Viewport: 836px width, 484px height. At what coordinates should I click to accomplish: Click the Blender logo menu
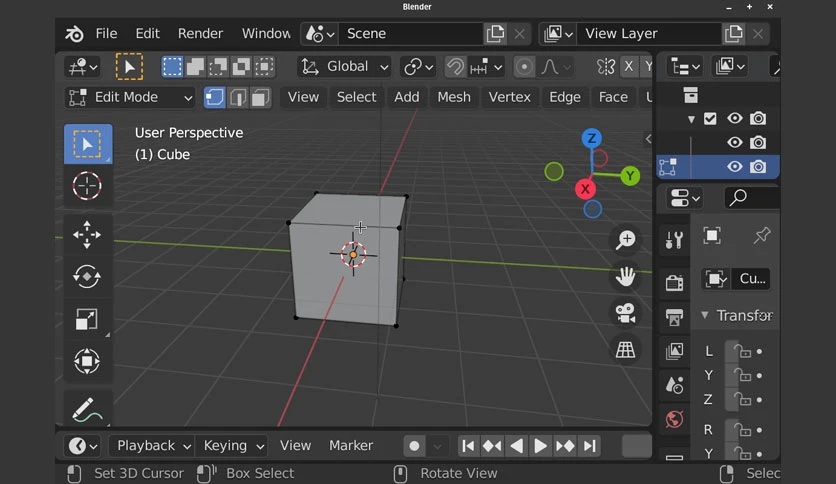[x=74, y=34]
